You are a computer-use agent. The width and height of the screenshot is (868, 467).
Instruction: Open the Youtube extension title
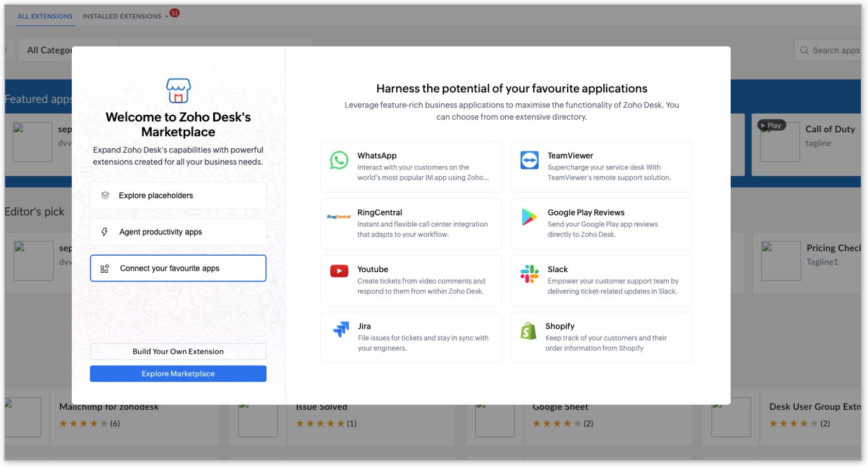point(373,269)
